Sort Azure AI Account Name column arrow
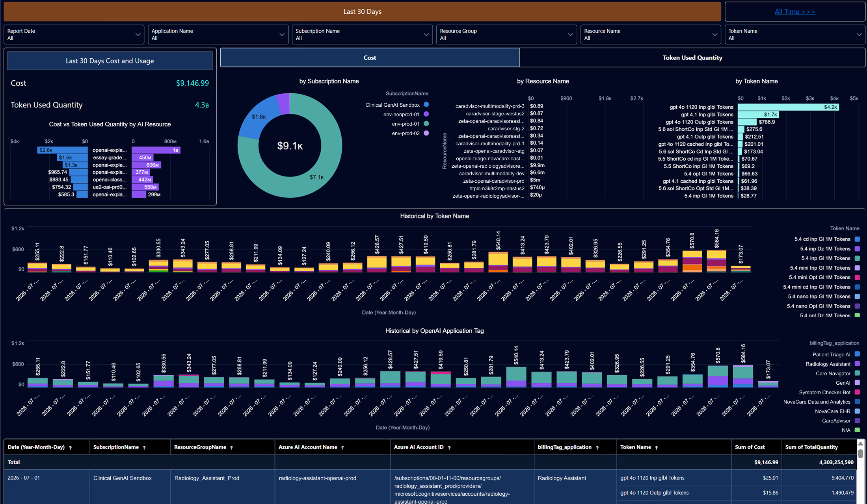The height and width of the screenshot is (504, 867). [x=343, y=447]
